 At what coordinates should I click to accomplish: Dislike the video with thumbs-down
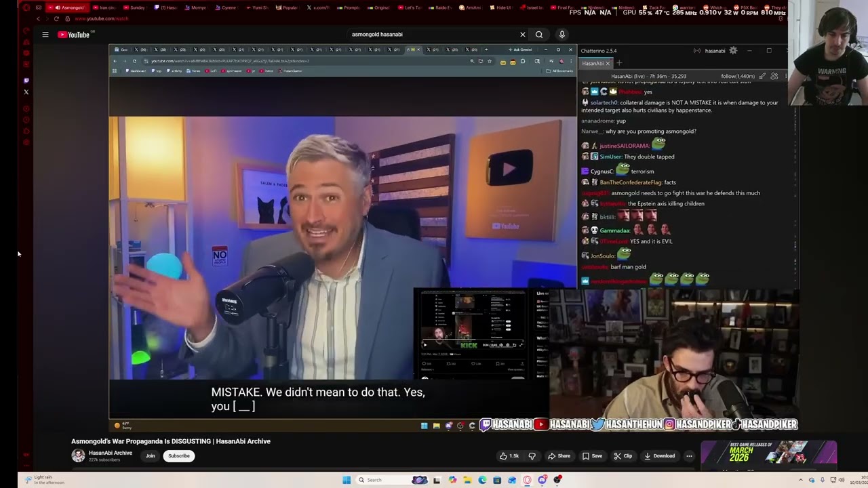[532, 456]
